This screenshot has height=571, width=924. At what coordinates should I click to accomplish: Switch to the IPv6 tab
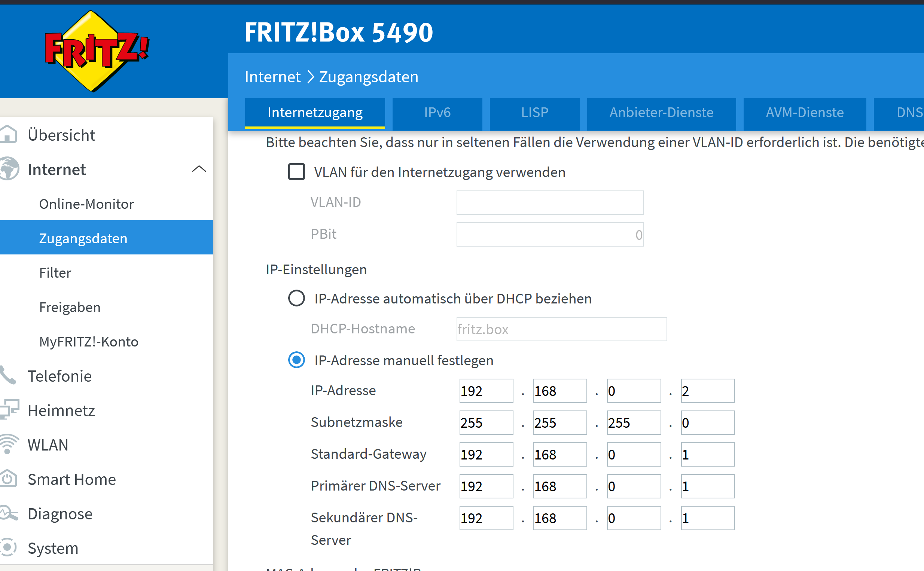437,113
